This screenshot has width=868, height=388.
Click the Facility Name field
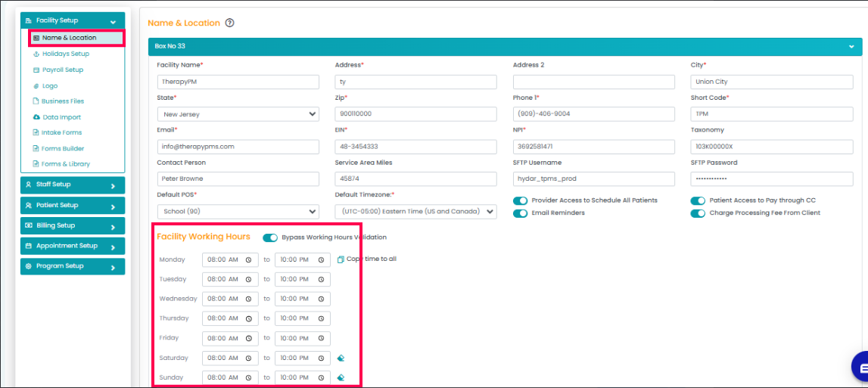238,82
